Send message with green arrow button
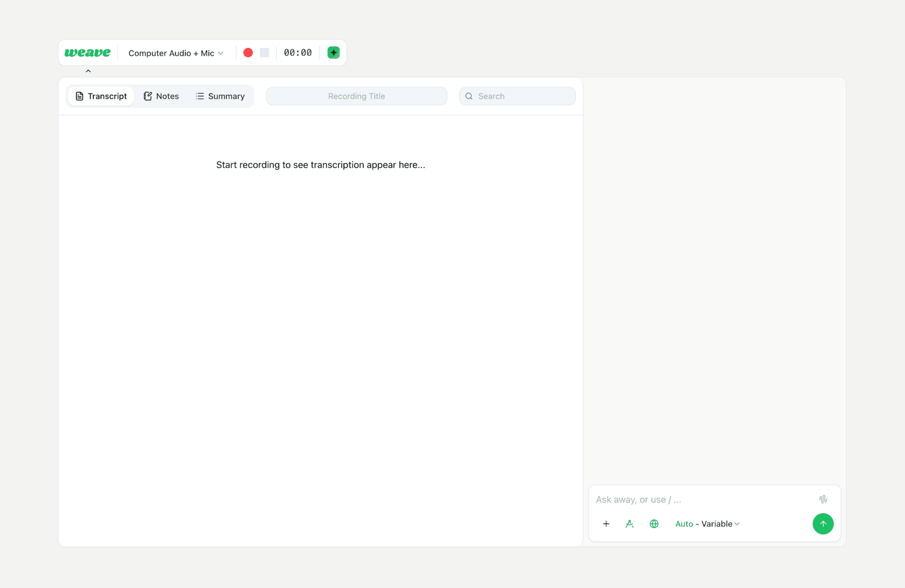 823,524
